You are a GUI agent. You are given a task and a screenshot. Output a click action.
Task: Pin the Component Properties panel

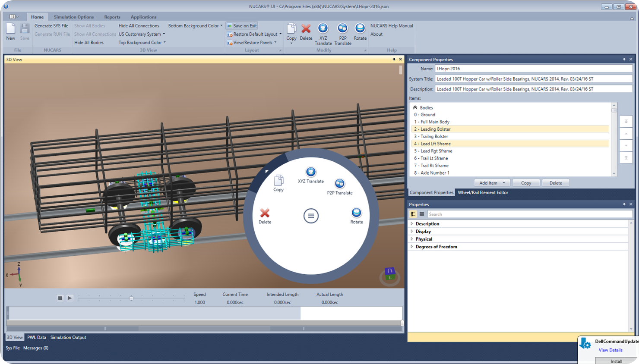(624, 60)
